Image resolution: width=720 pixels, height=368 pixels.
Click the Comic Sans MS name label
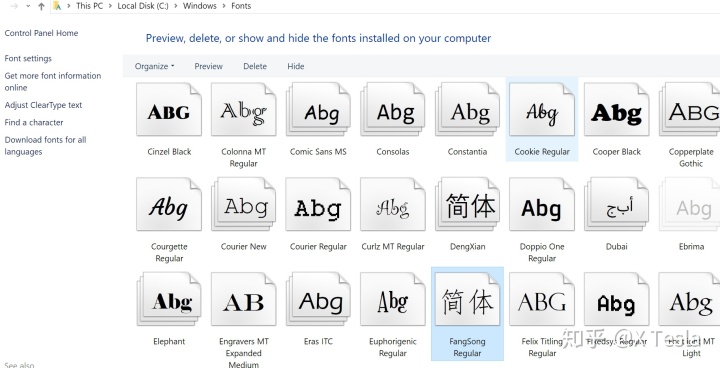(318, 152)
